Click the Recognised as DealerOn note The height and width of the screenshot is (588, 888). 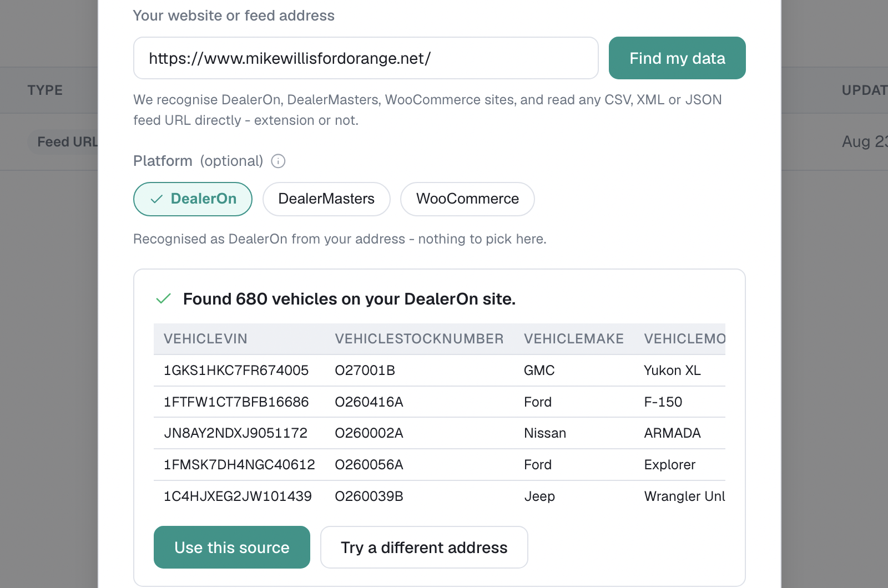340,239
